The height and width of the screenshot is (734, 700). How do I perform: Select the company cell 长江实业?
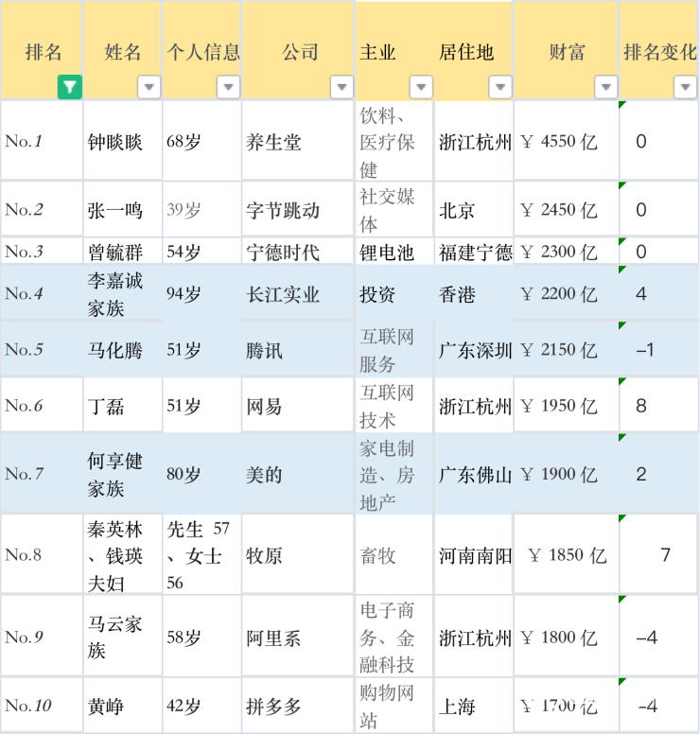(x=298, y=293)
